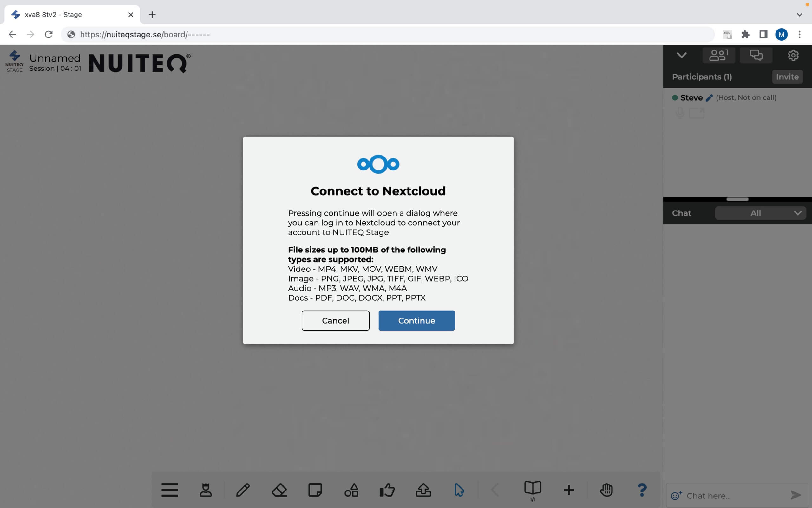Add a new page with plus icon
This screenshot has width=812, height=508.
coord(569,490)
